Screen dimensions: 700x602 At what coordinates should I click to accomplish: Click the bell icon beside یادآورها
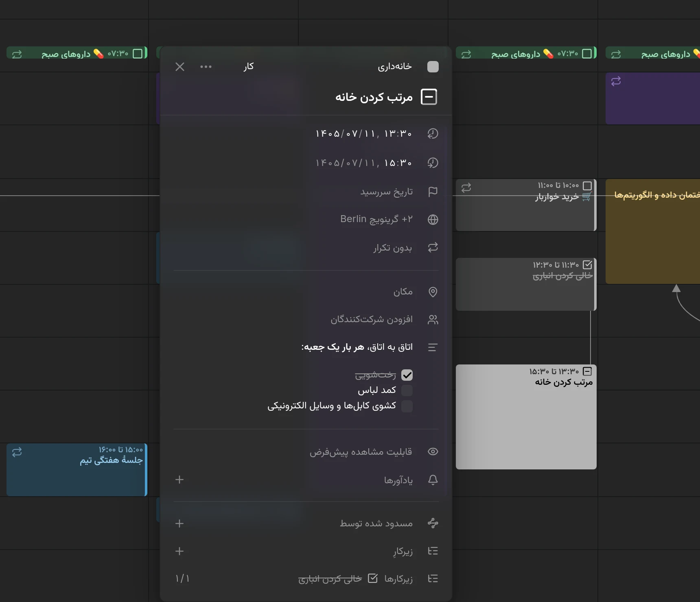[433, 480]
